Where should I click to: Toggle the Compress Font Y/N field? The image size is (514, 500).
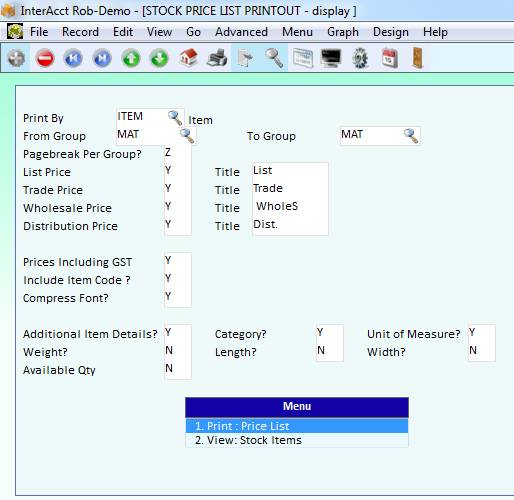[178, 297]
